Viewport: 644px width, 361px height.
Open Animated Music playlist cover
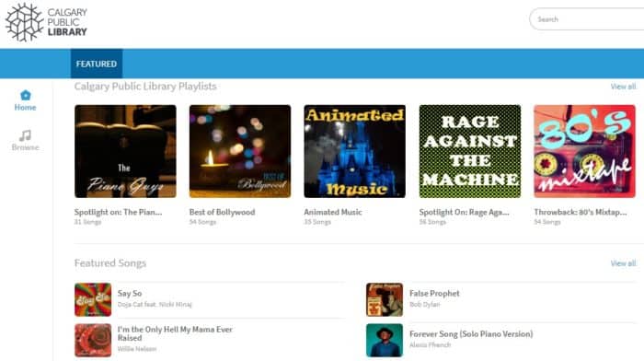pyautogui.click(x=354, y=151)
